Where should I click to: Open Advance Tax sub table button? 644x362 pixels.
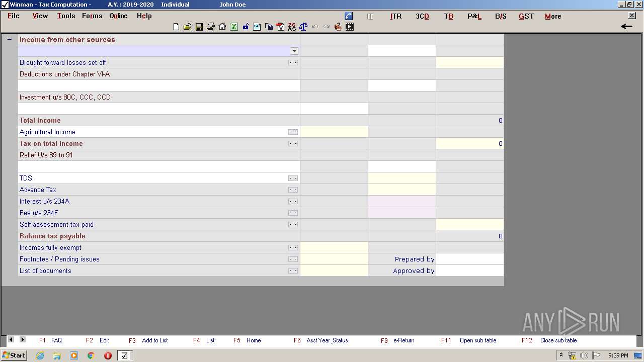(293, 190)
